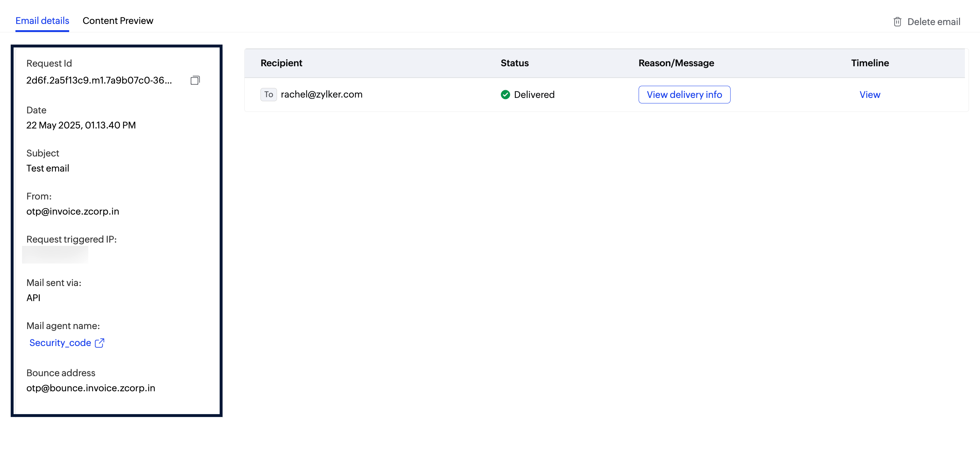Click the Reason/Message column header

(676, 63)
